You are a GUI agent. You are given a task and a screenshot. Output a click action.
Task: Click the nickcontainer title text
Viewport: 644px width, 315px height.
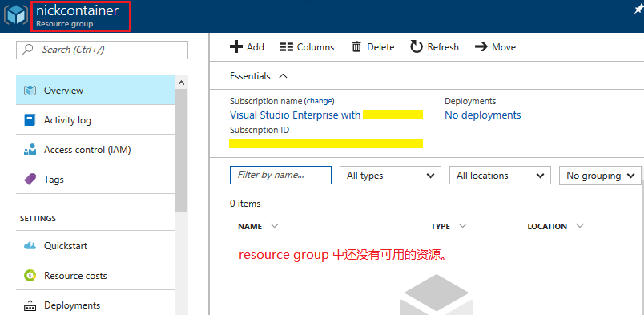coord(77,10)
